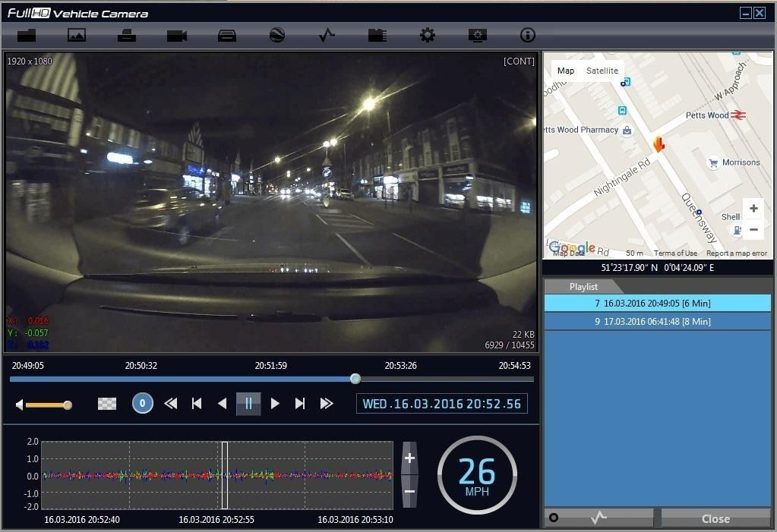
Task: Pause the dashcam video playback
Action: [248, 404]
